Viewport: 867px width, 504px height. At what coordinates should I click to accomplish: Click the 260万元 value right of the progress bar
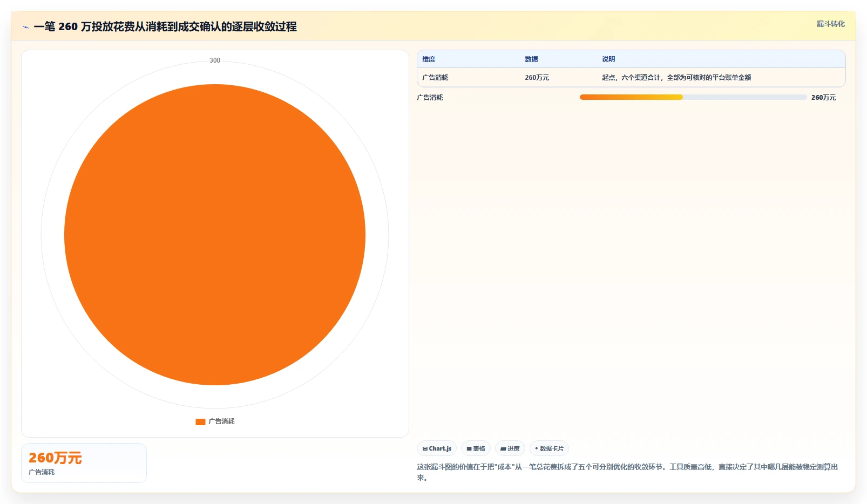[x=823, y=98]
